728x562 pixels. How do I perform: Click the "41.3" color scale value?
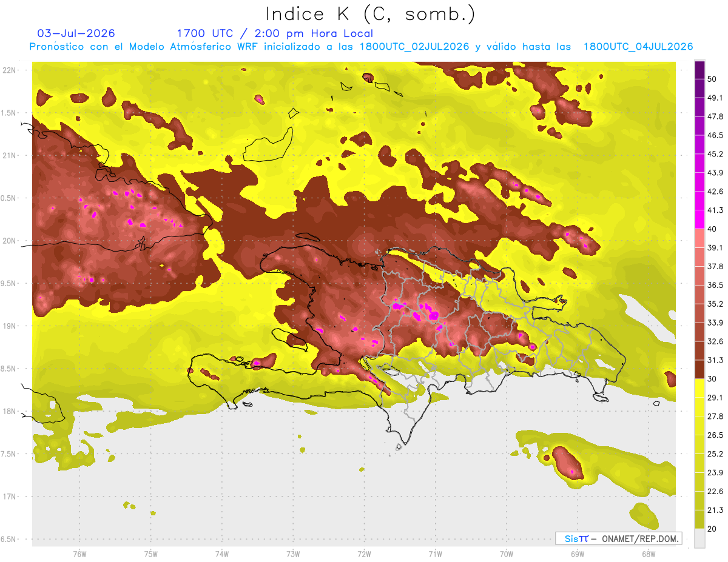tap(715, 210)
